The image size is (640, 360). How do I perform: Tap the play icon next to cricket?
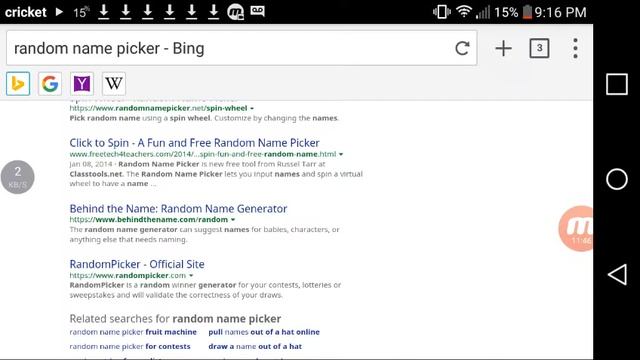pyautogui.click(x=59, y=11)
